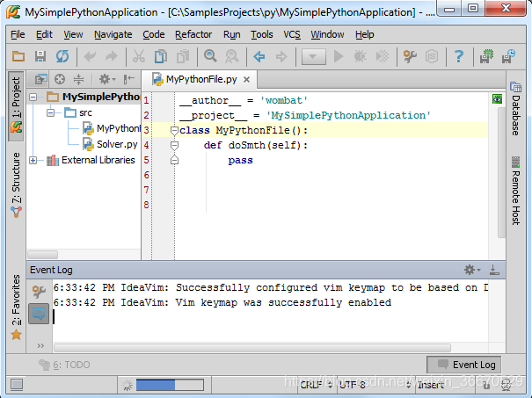Open Settings via the wrench icon
Image resolution: width=532 pixels, height=398 pixels.
click(410, 56)
